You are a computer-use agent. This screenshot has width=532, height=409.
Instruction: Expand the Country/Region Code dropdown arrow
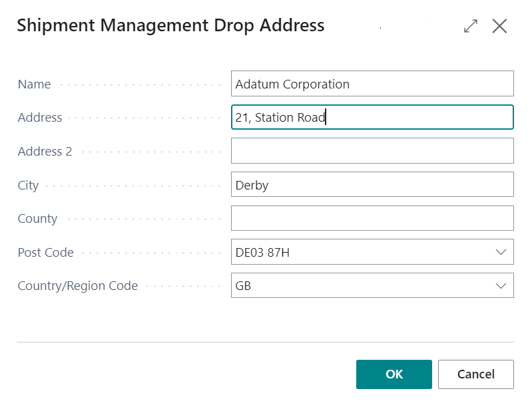[x=501, y=286]
